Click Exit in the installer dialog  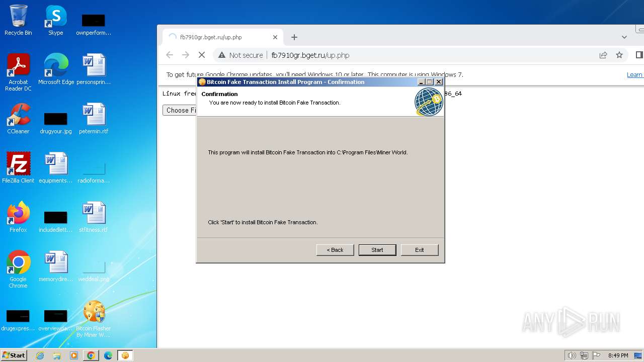coord(420,250)
